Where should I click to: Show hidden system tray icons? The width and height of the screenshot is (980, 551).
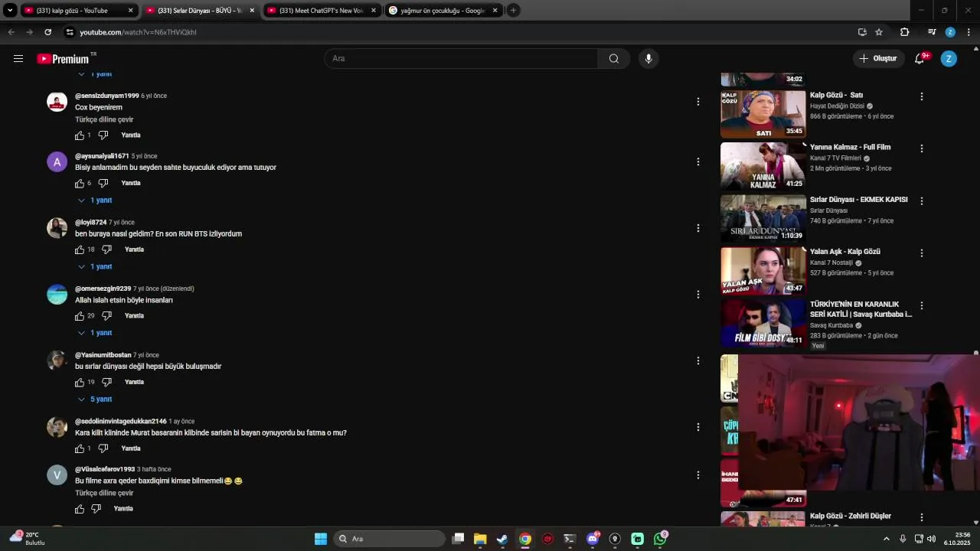click(x=887, y=539)
